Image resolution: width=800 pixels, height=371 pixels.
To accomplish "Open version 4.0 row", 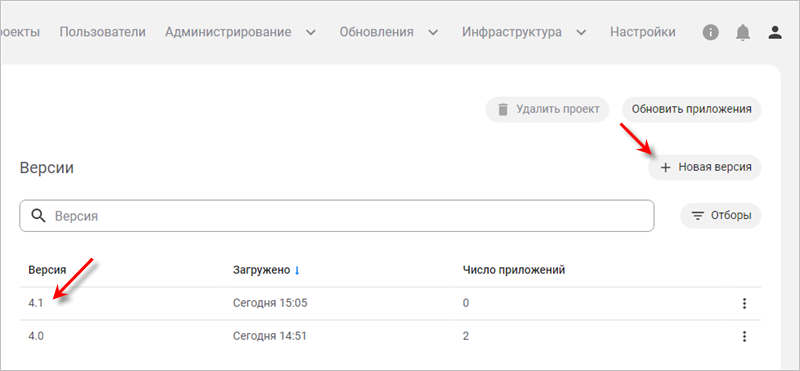I will (x=390, y=336).
